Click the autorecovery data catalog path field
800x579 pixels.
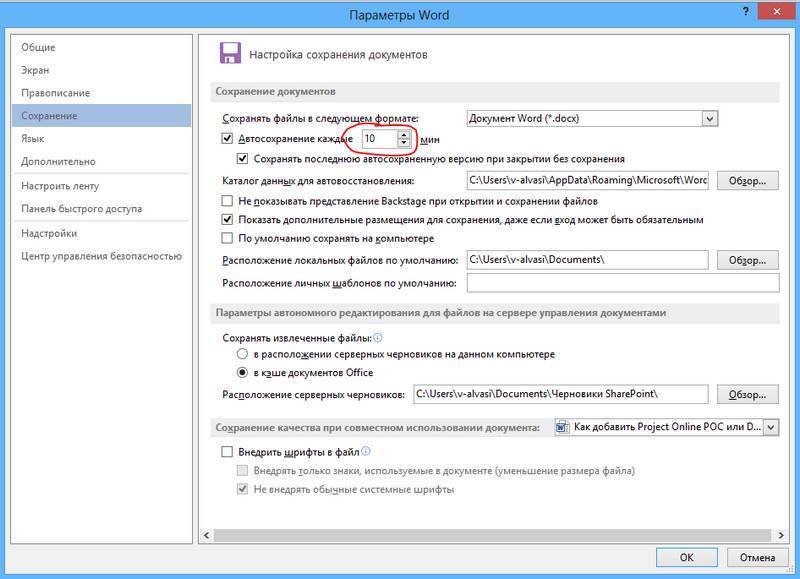587,181
